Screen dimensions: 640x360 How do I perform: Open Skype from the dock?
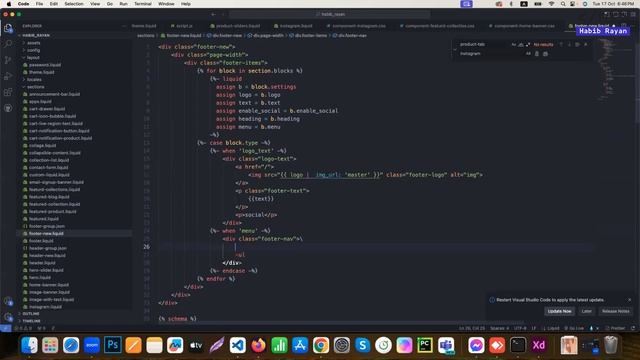(362, 345)
